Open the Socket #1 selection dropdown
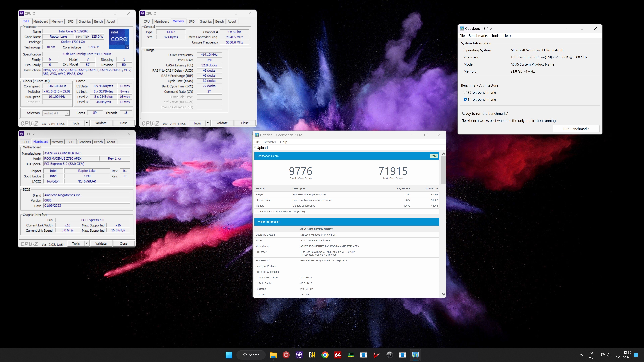644x362 pixels. point(56,113)
